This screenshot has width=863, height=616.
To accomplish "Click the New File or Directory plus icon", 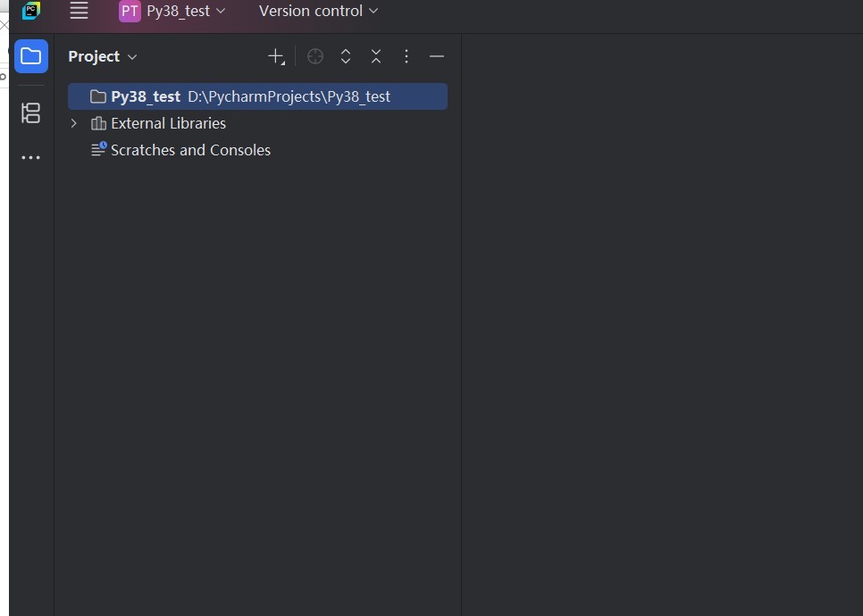I will (276, 56).
